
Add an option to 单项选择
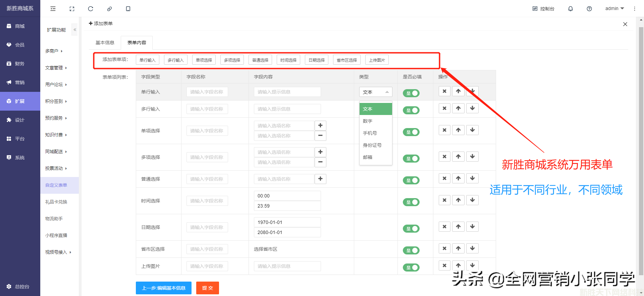click(320, 125)
